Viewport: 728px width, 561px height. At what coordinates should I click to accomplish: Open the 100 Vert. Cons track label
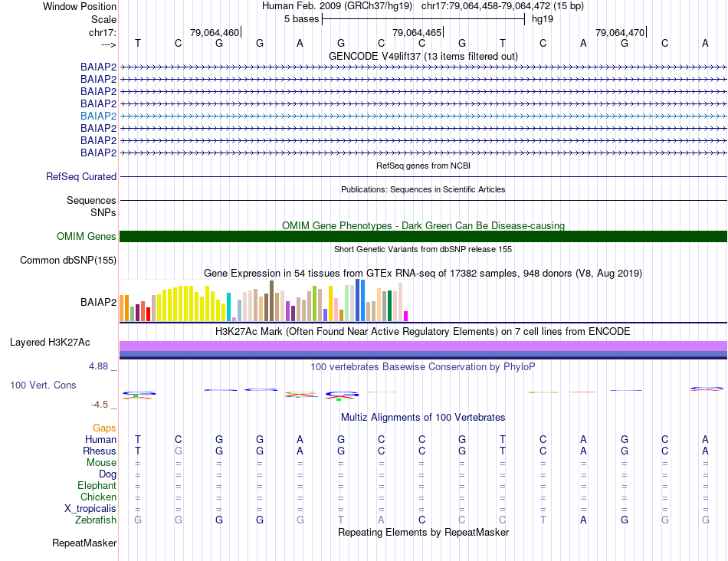(43, 385)
